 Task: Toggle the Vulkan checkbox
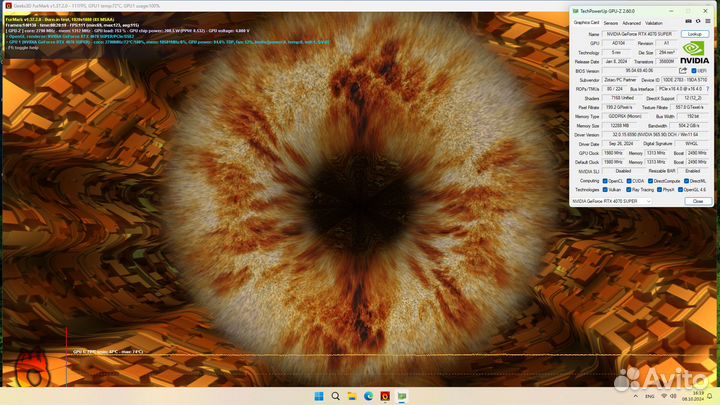[x=605, y=190]
